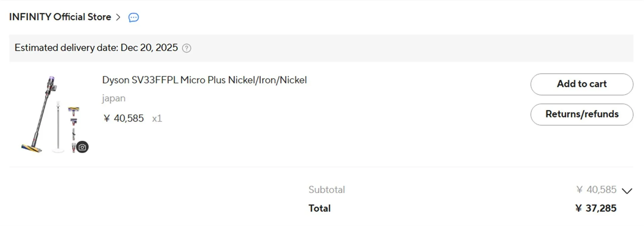Viewport: 644px width, 226px height.
Task: Click the item price ¥ 40,585
Action: [124, 118]
